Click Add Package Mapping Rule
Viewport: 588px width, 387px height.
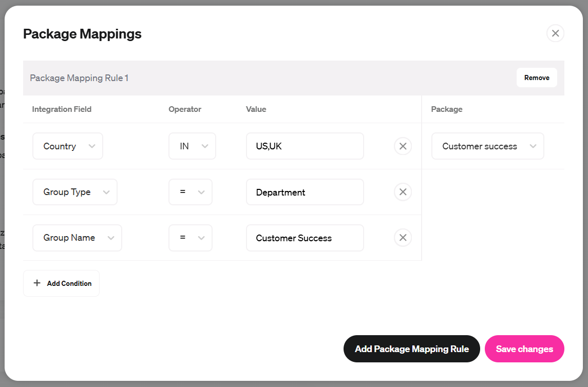(x=411, y=349)
